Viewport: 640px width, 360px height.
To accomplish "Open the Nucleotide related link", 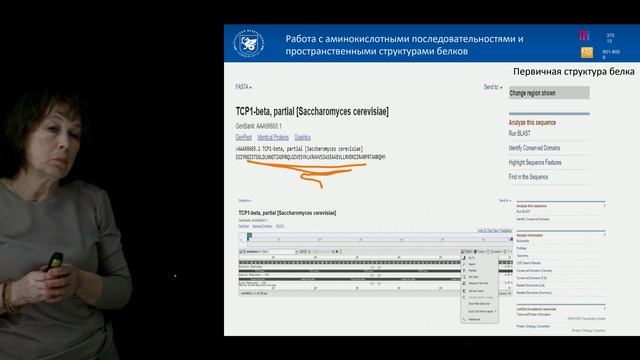I will [x=523, y=241].
